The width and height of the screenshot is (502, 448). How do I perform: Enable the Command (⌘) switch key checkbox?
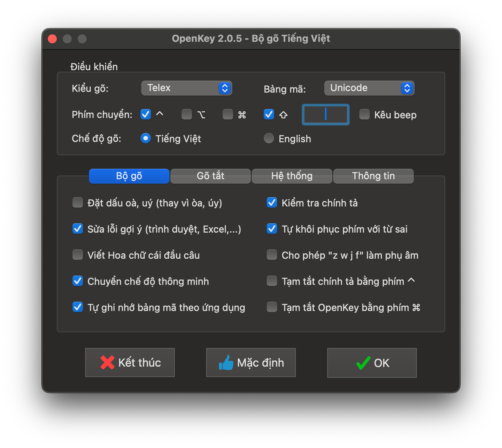click(x=228, y=114)
